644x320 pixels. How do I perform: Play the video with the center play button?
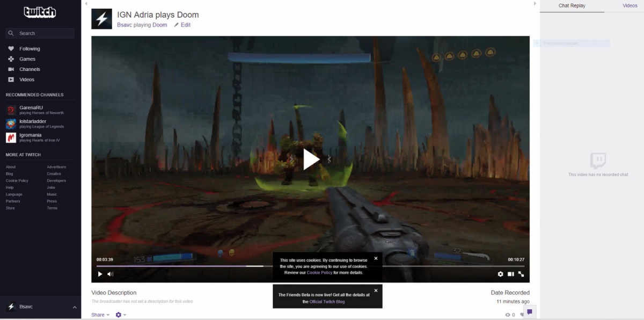point(311,159)
